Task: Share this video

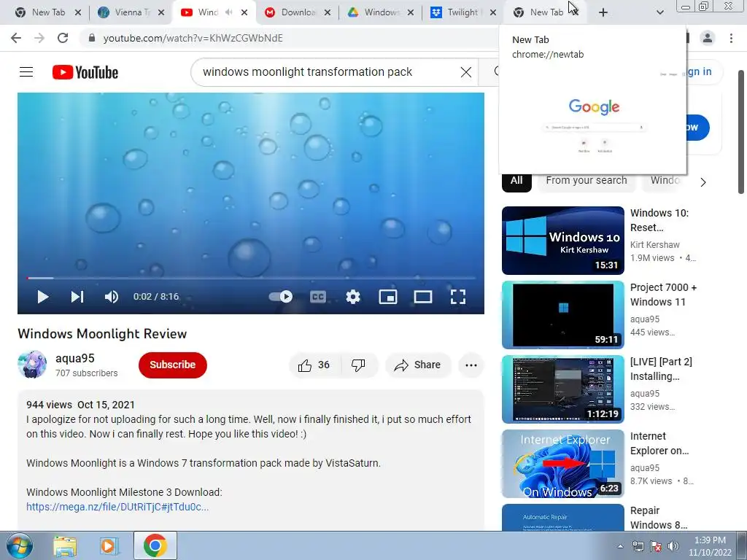Action: [x=418, y=365]
